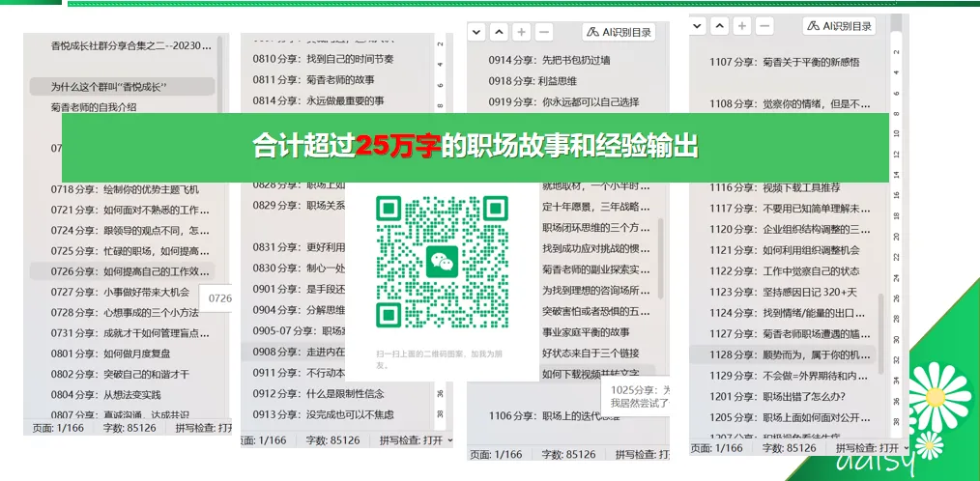Open 1122 分享: 工作中觉察自己的状态
Screen dimensions: 980x481
[x=785, y=271]
